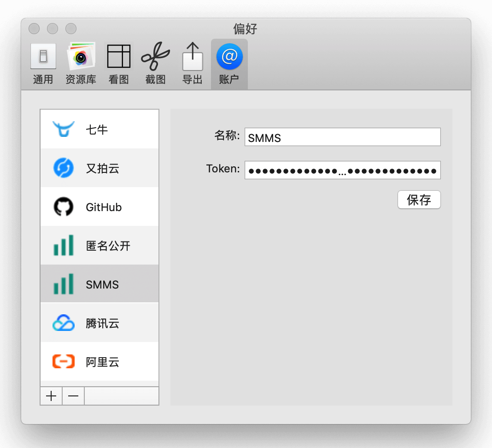Image resolution: width=492 pixels, height=448 pixels.
Task: Save the account with 保存 button
Action: 419,200
